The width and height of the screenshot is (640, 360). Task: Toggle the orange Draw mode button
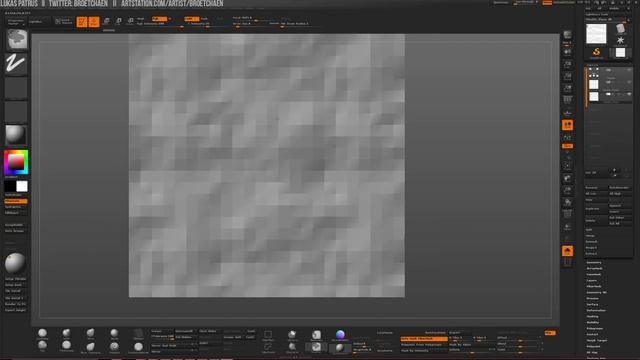[x=94, y=22]
